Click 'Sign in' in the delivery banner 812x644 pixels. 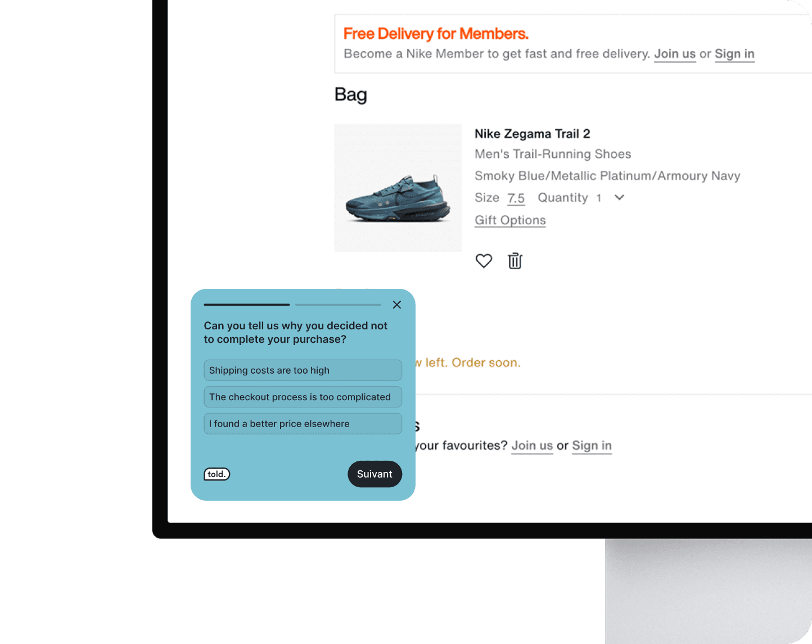[x=734, y=54]
